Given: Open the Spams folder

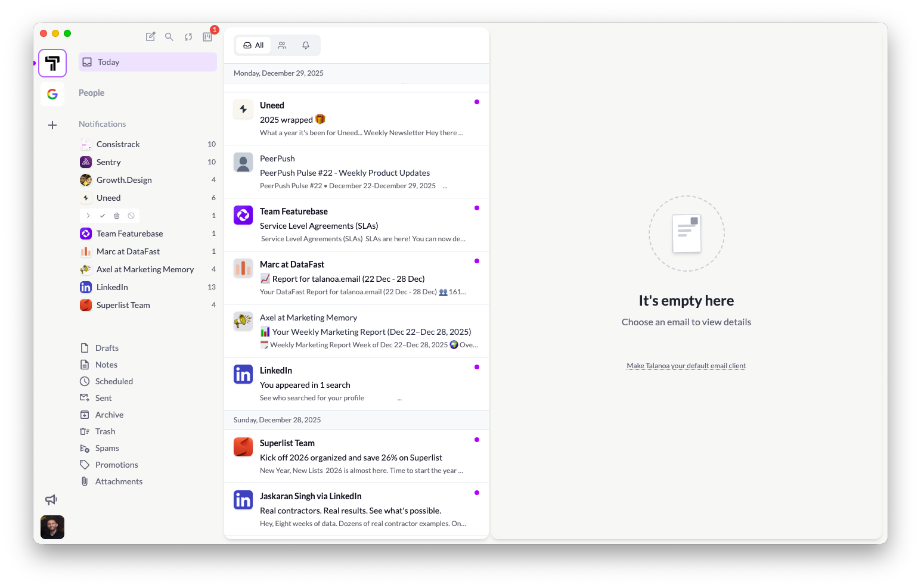Looking at the screenshot, I should point(107,447).
